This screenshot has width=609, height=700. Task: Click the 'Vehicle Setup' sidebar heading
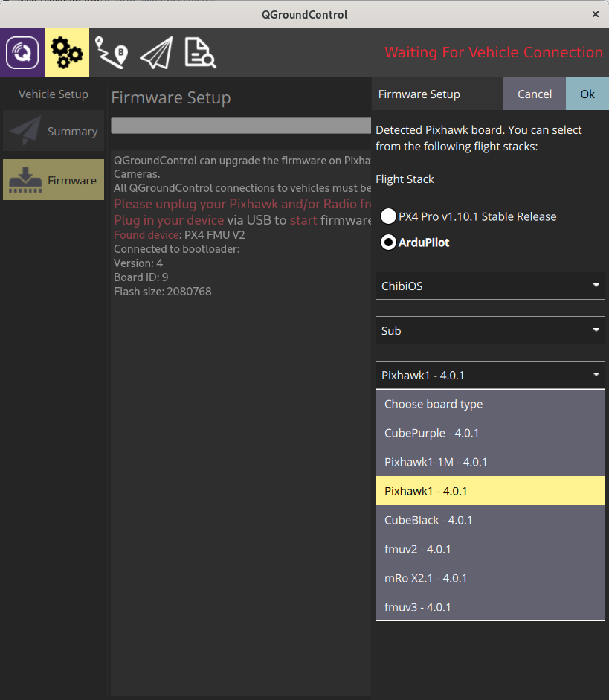pos(54,94)
